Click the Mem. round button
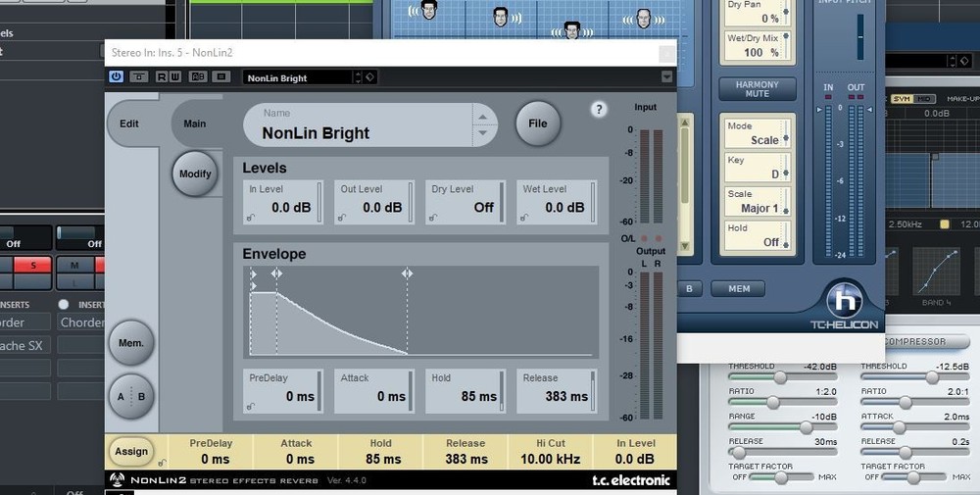 pyautogui.click(x=131, y=343)
